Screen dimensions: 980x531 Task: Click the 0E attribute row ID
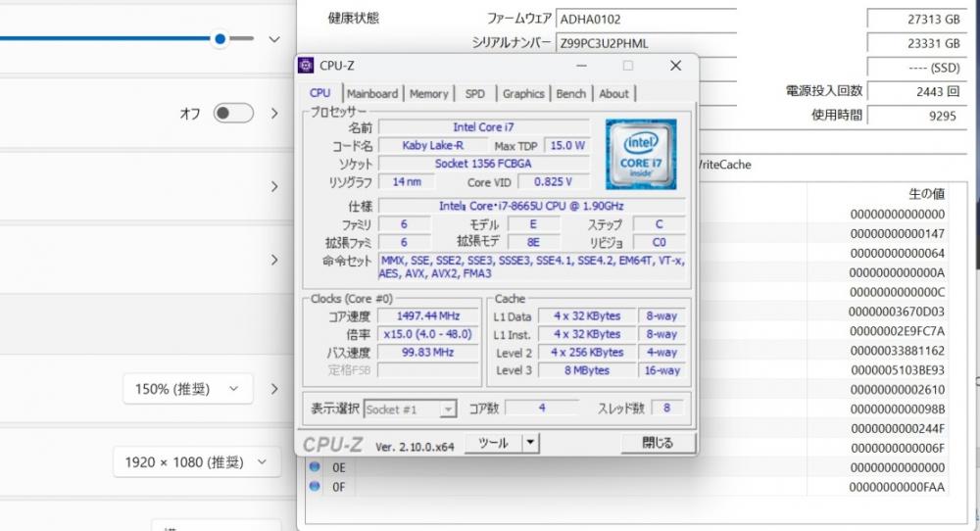339,467
